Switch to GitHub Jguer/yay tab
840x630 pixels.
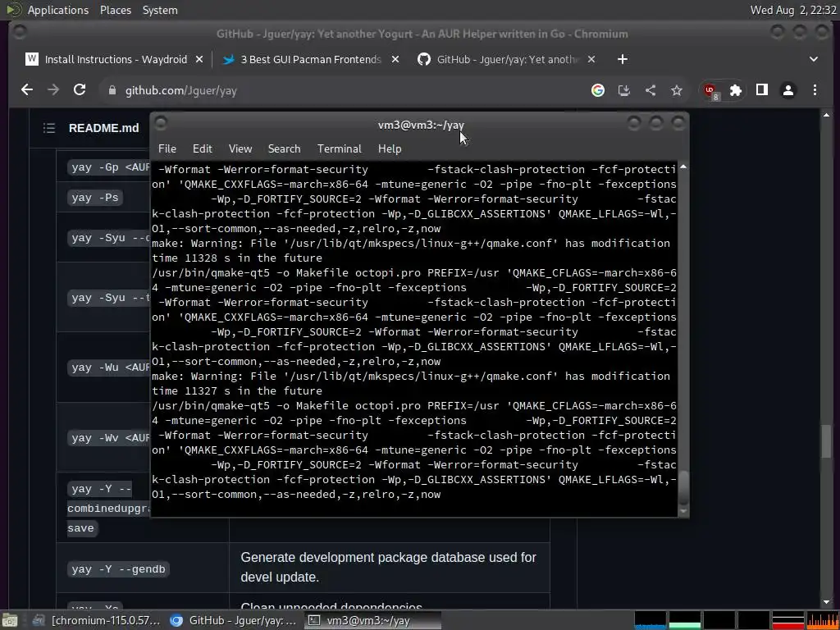point(507,59)
